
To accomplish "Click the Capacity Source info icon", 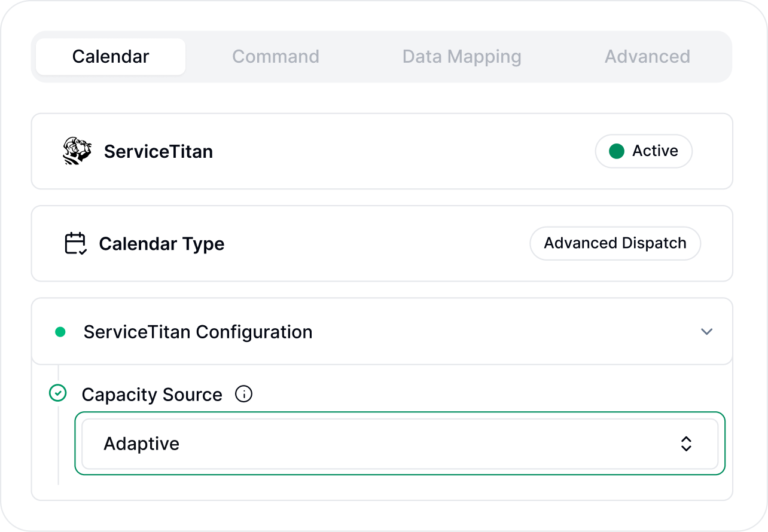I will (244, 395).
